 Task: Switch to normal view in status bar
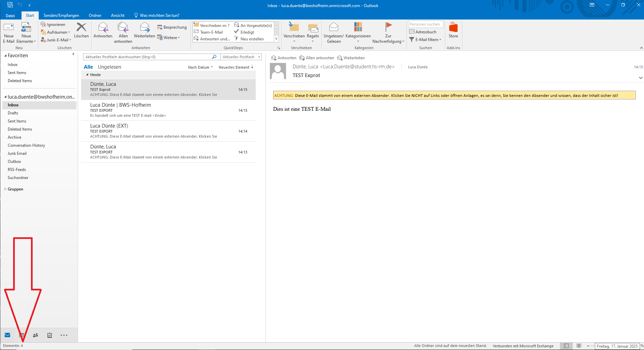pos(566,346)
